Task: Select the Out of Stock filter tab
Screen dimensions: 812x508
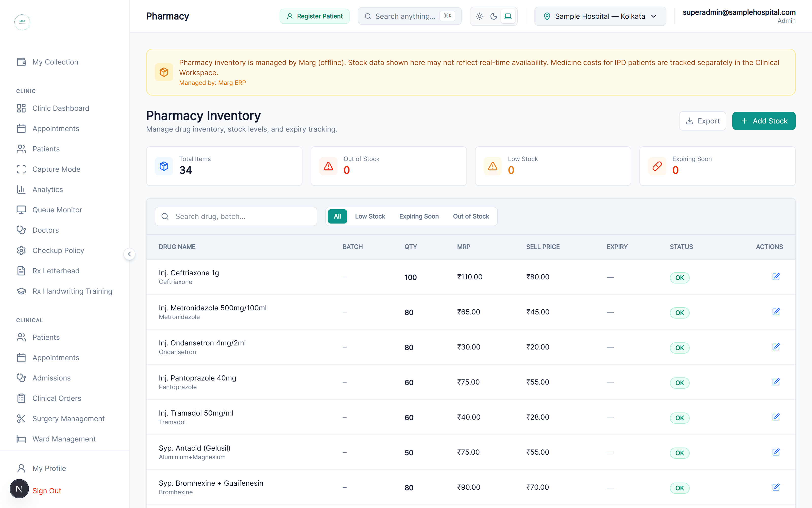Action: click(x=471, y=216)
